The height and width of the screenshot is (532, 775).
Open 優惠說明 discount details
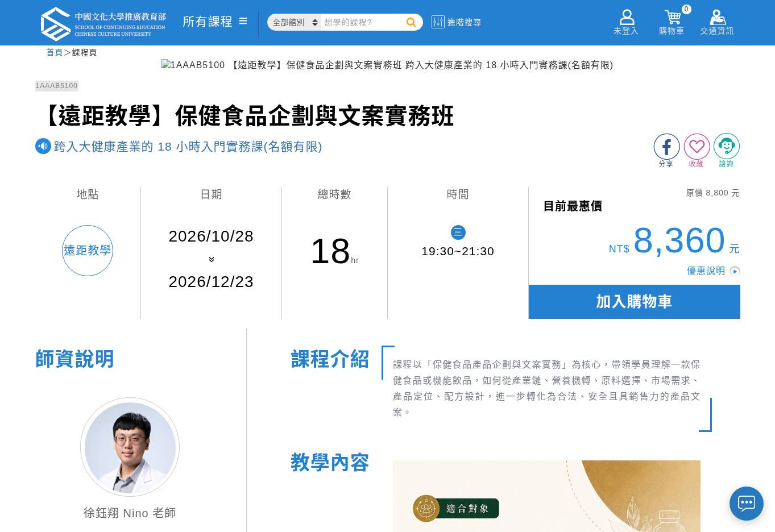point(713,271)
